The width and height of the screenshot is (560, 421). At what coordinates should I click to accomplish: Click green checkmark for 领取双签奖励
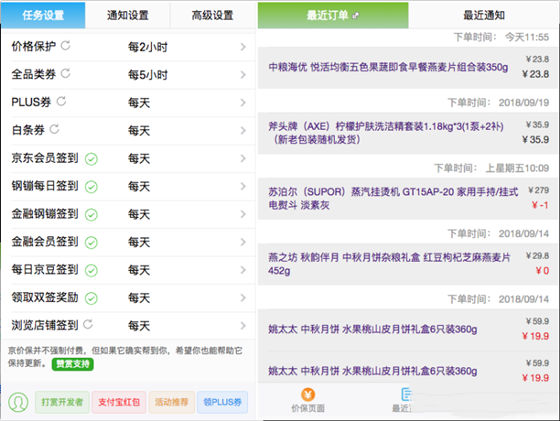pyautogui.click(x=91, y=298)
